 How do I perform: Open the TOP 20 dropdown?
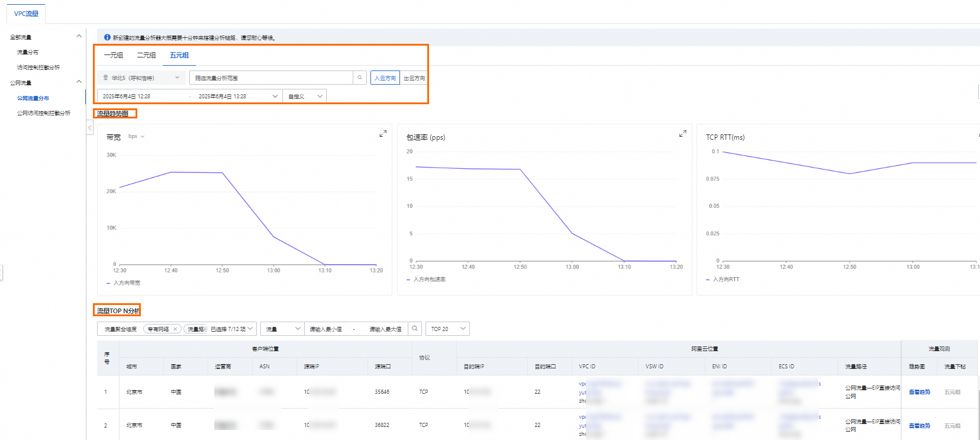click(x=447, y=329)
